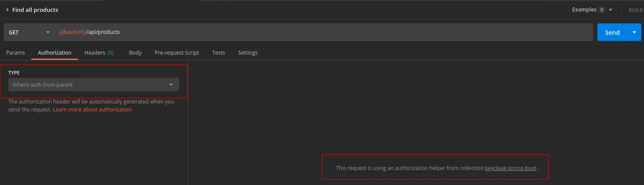Go to the Body tab
The width and height of the screenshot is (644, 185).
pos(135,52)
